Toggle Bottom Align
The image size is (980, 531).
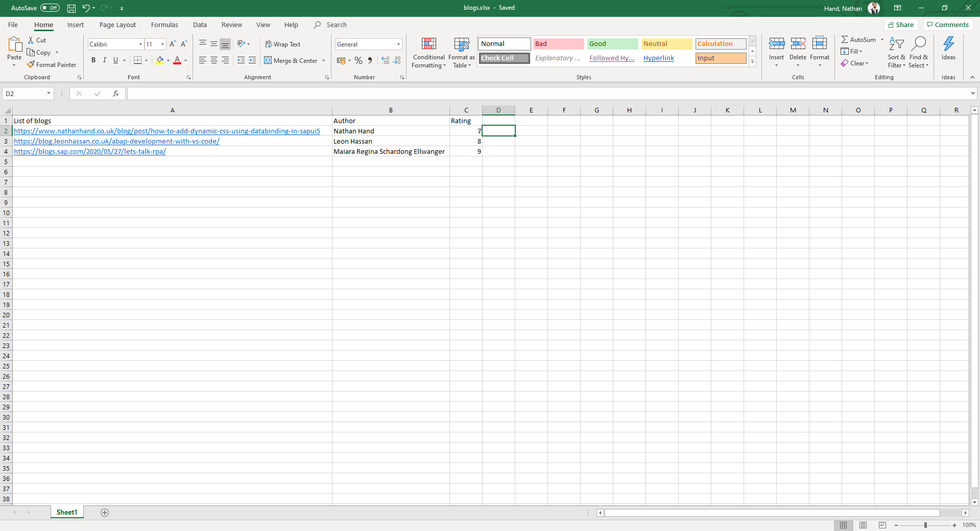[x=225, y=44]
